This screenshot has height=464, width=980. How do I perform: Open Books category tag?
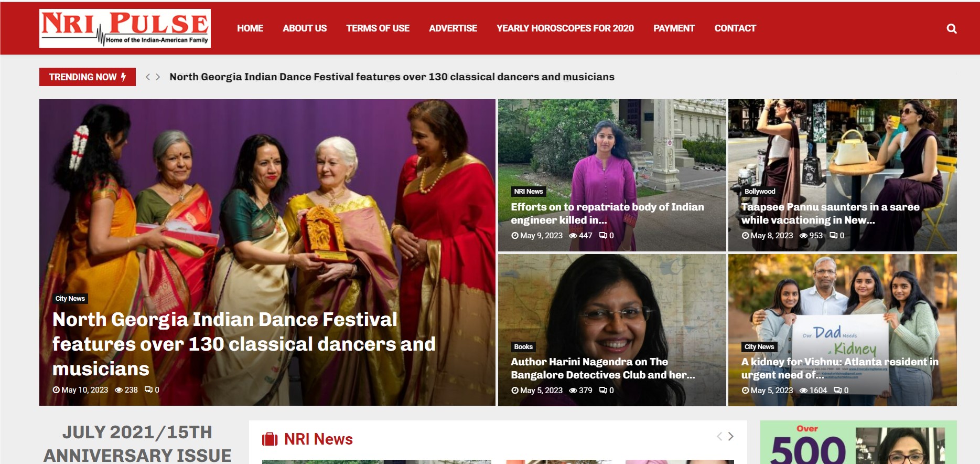point(523,347)
